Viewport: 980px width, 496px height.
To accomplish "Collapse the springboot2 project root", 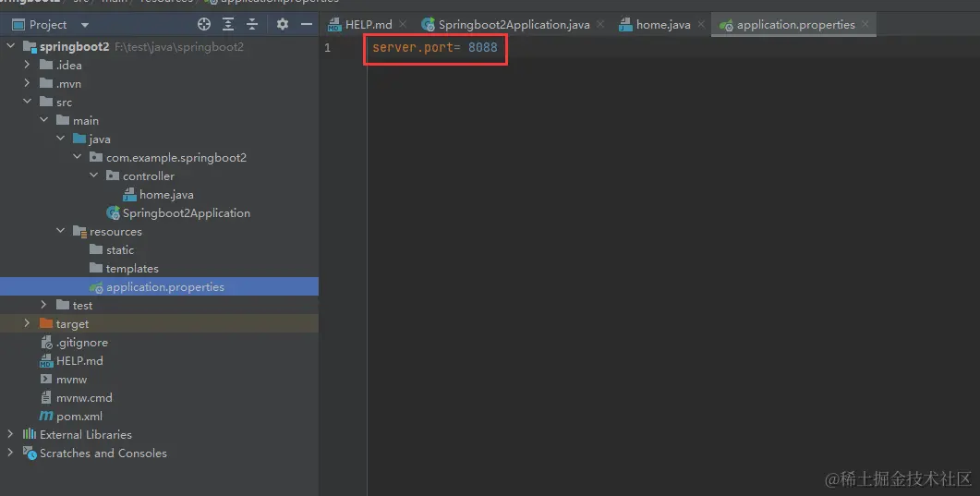I will coord(11,46).
